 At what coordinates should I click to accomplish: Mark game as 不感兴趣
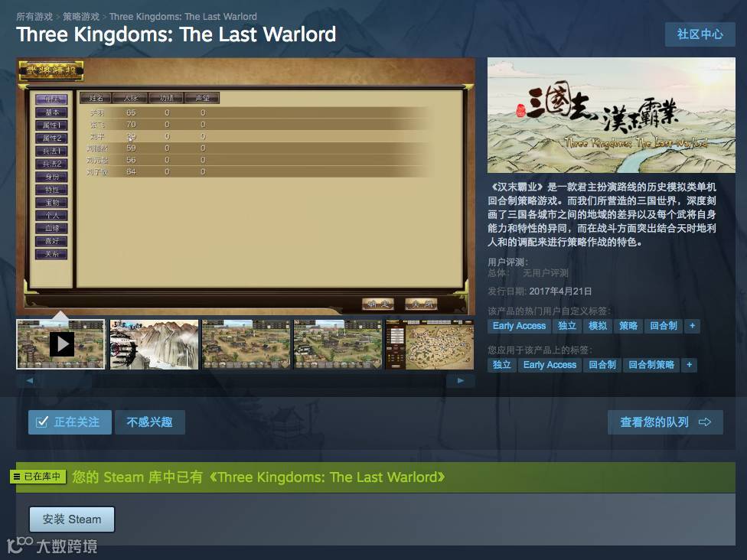click(x=149, y=422)
